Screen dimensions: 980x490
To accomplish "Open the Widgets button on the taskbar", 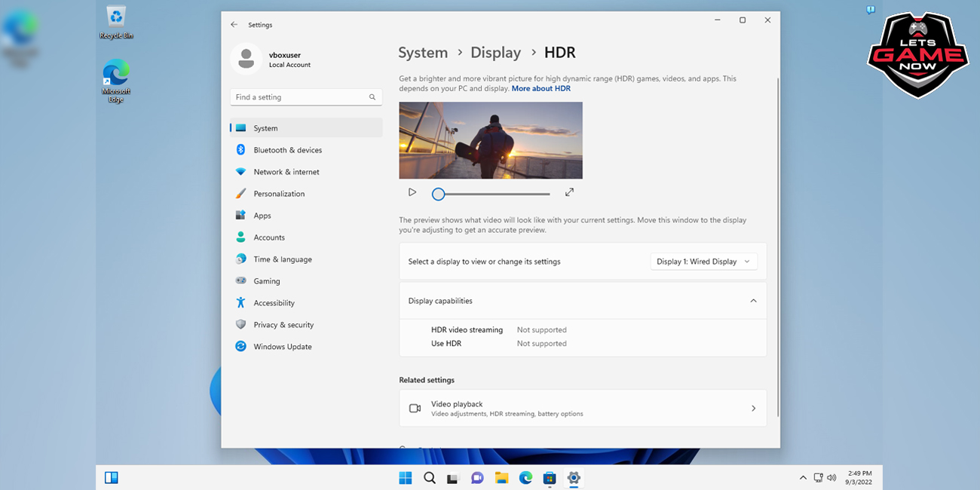I will pyautogui.click(x=112, y=477).
